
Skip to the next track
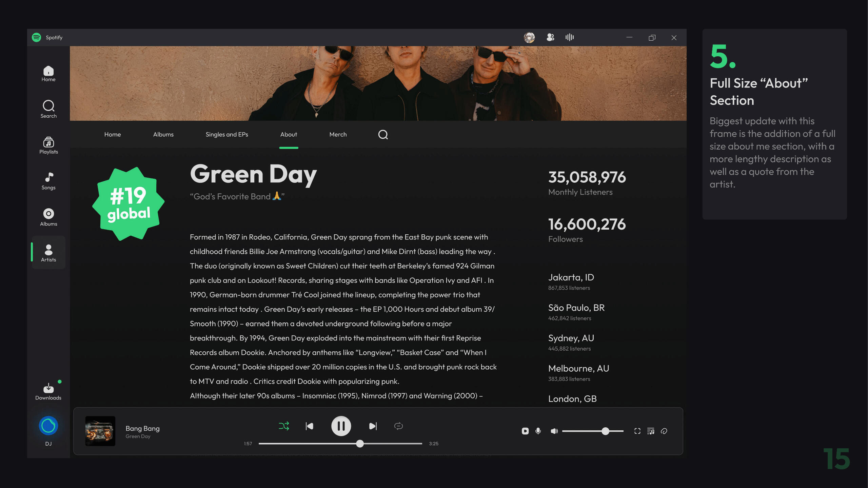tap(373, 426)
